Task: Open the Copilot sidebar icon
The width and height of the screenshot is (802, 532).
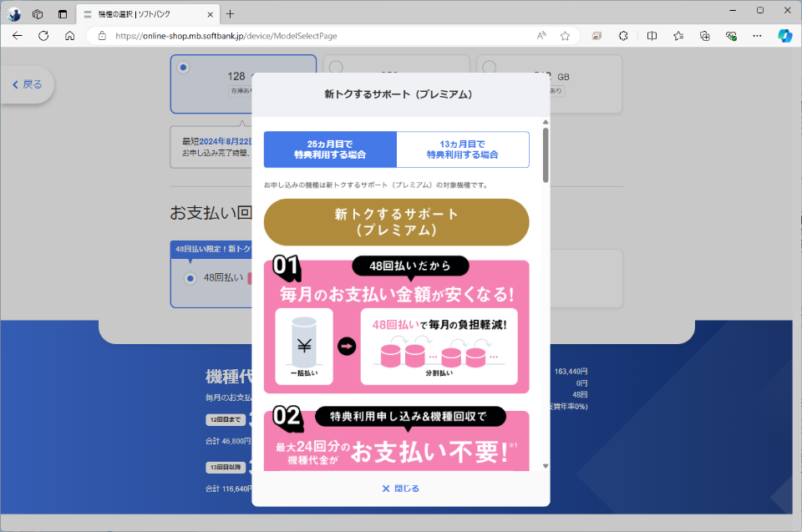Action: (x=784, y=36)
